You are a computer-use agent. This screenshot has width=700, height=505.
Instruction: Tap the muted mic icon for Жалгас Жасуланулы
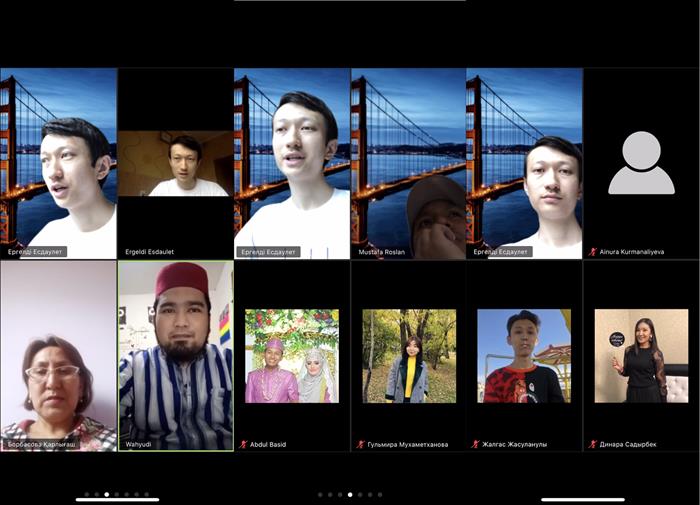tap(475, 444)
